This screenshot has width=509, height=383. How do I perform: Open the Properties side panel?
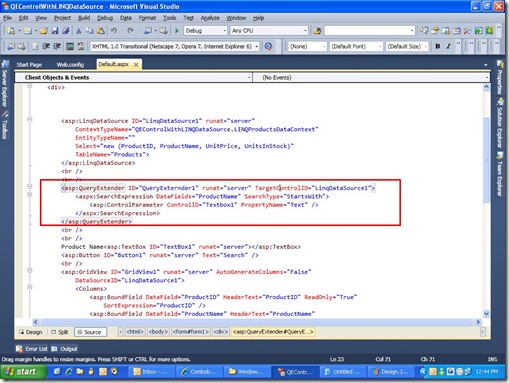point(500,78)
